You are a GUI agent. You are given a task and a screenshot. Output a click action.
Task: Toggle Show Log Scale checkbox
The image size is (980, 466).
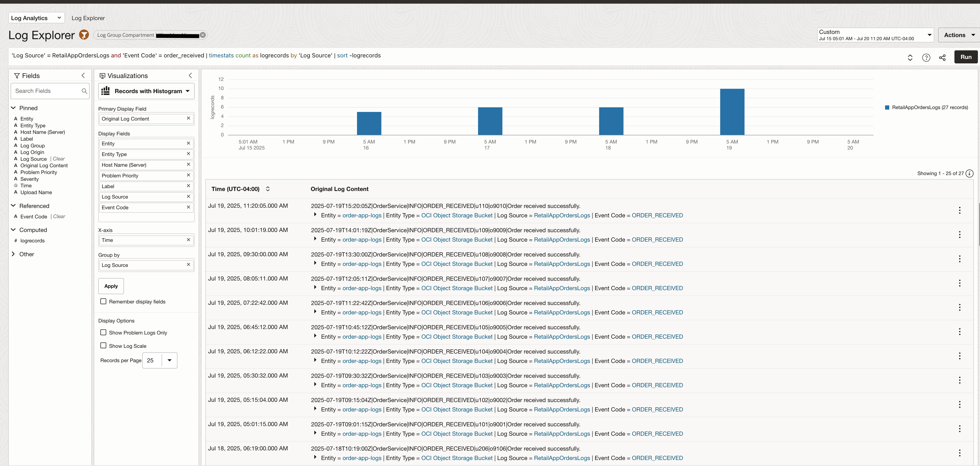tap(103, 345)
